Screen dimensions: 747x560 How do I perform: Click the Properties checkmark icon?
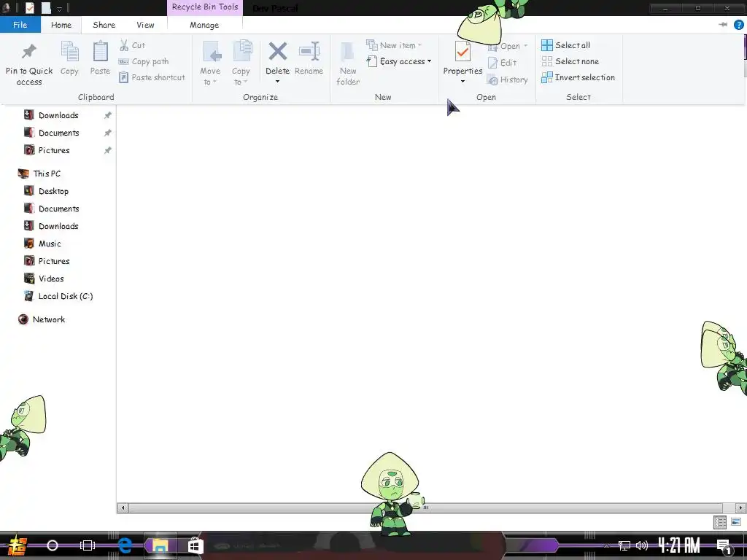[462, 52]
